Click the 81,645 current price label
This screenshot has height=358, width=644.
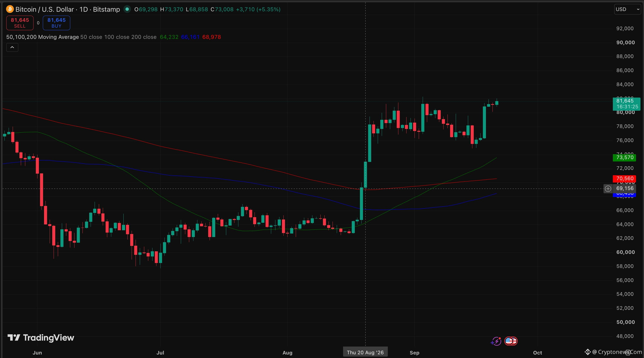[626, 104]
